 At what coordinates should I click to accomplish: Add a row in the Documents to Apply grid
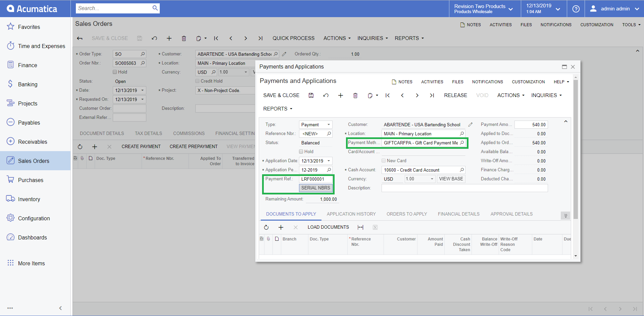pos(281,227)
